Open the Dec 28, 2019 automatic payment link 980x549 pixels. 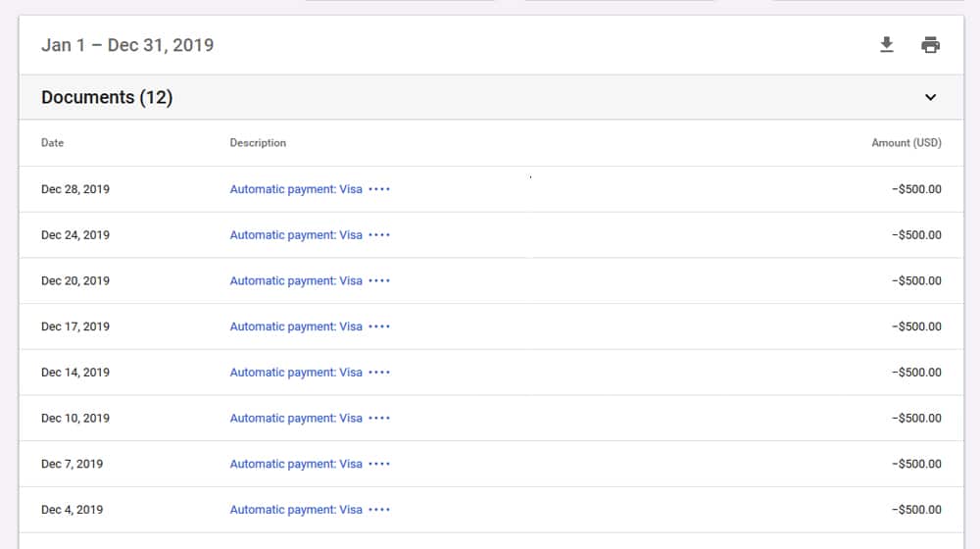click(310, 189)
